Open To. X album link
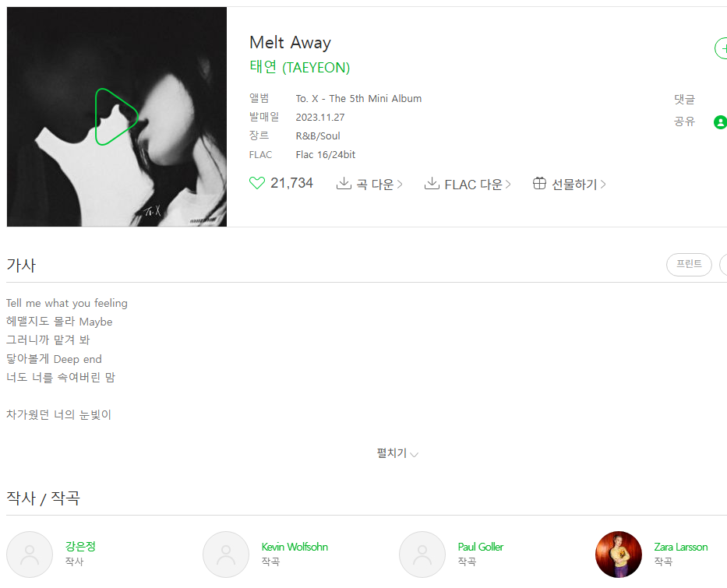Screen dimensions: 727x588 [358, 99]
